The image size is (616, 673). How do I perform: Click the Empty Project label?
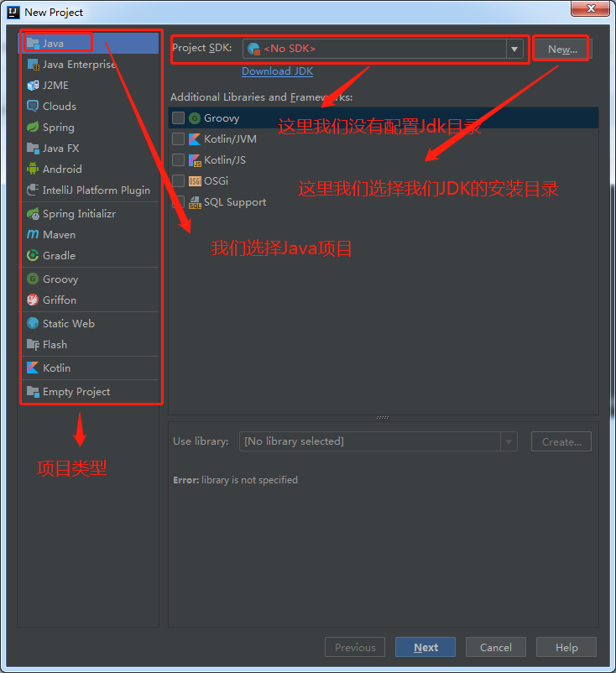coord(76,392)
